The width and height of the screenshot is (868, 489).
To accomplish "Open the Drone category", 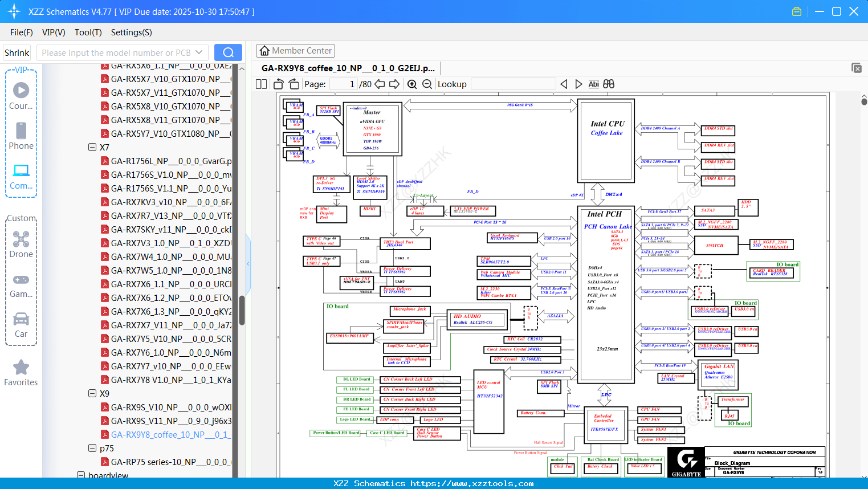I will (21, 244).
